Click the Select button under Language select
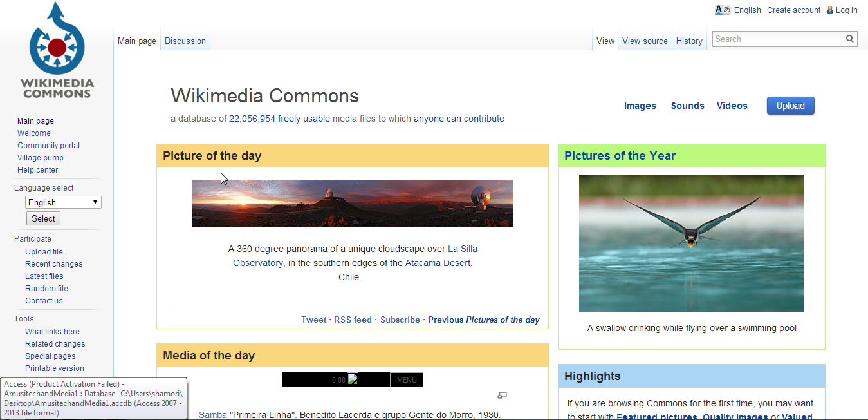 point(43,218)
